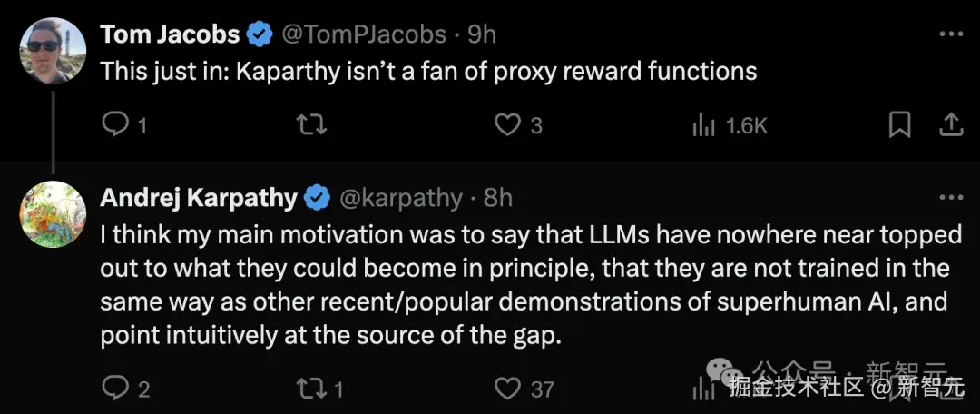Share Tom Jacobs' tweet
Screen dimensions: 980x414
pyautogui.click(x=950, y=124)
